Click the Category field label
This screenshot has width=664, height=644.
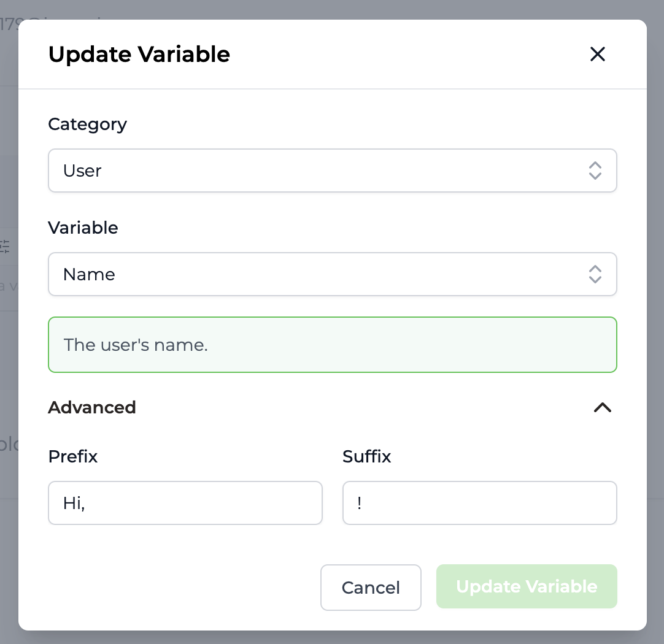coord(87,125)
